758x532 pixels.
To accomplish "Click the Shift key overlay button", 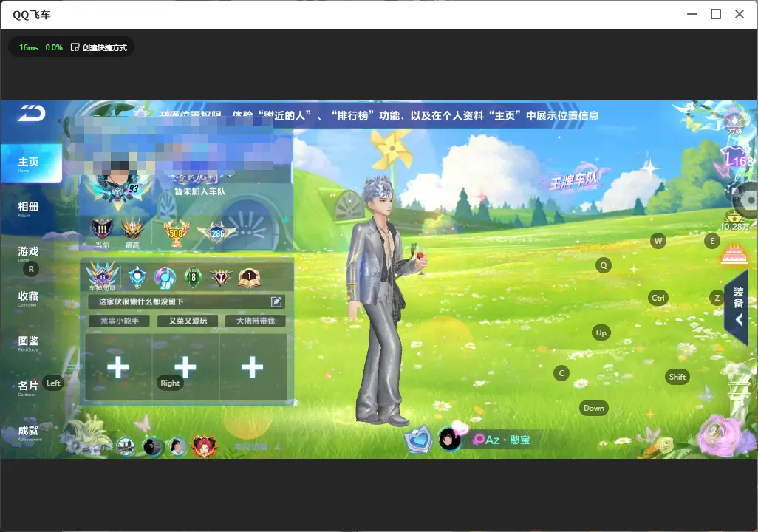I will coord(677,378).
